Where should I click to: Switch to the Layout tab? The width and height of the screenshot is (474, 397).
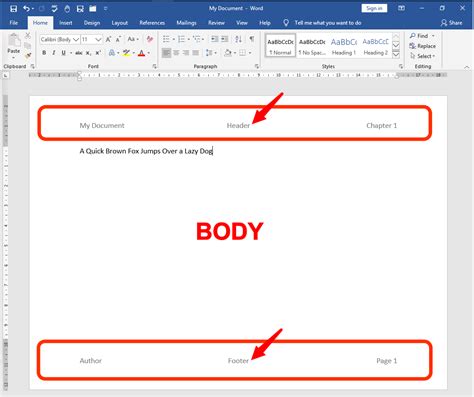(x=120, y=23)
